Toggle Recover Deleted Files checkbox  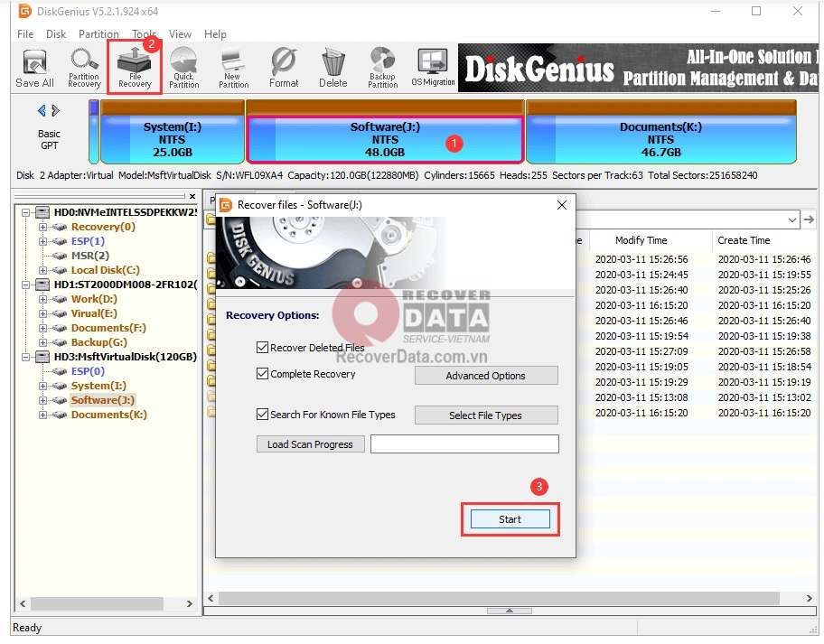[x=262, y=347]
